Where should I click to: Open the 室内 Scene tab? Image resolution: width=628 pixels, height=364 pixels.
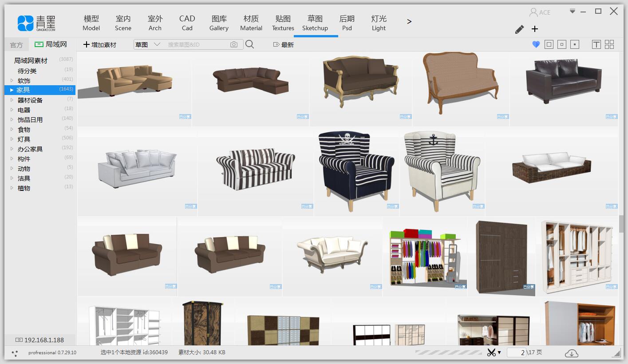click(123, 23)
